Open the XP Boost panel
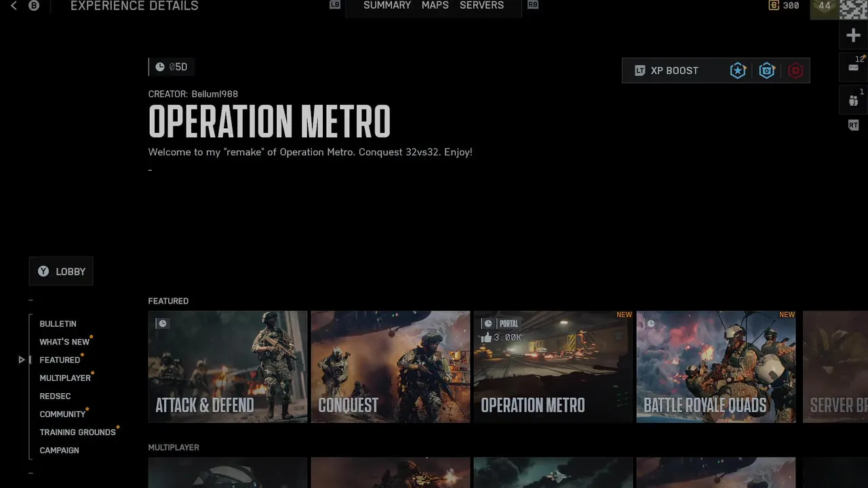Viewport: 868px width, 488px height. [x=715, y=70]
